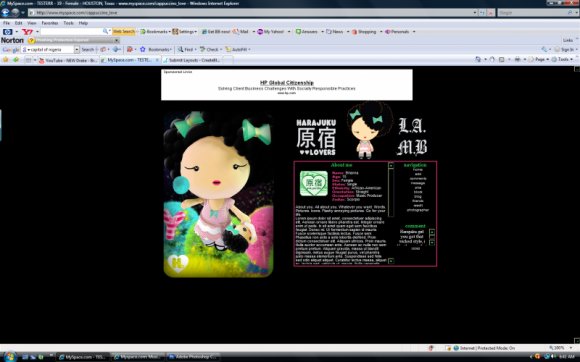Switch to the YouTube browser tab

coord(68,60)
